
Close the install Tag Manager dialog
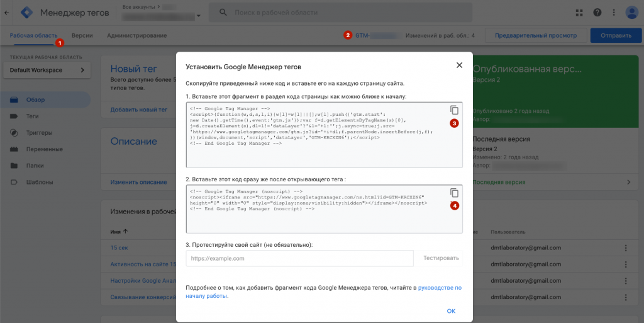(459, 65)
